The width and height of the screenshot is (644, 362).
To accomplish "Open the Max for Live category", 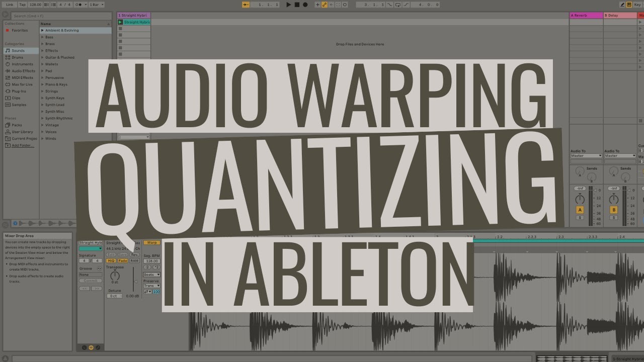I will (x=22, y=84).
